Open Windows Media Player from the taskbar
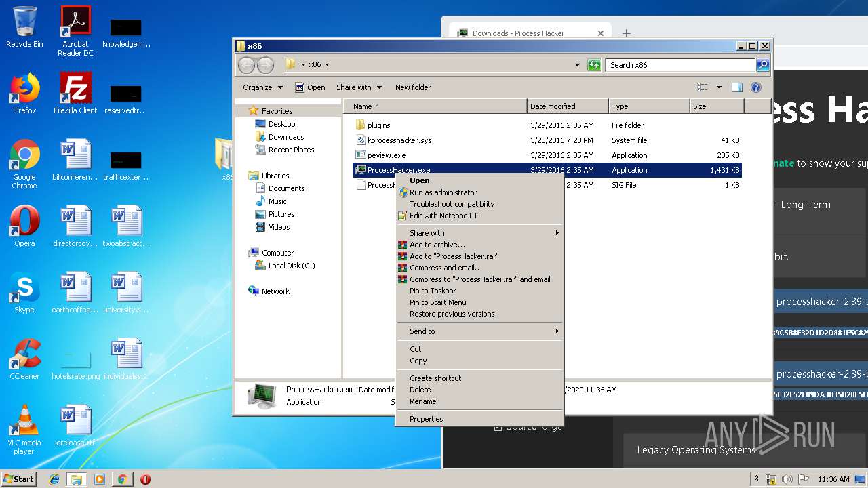868x488 pixels. (x=100, y=479)
